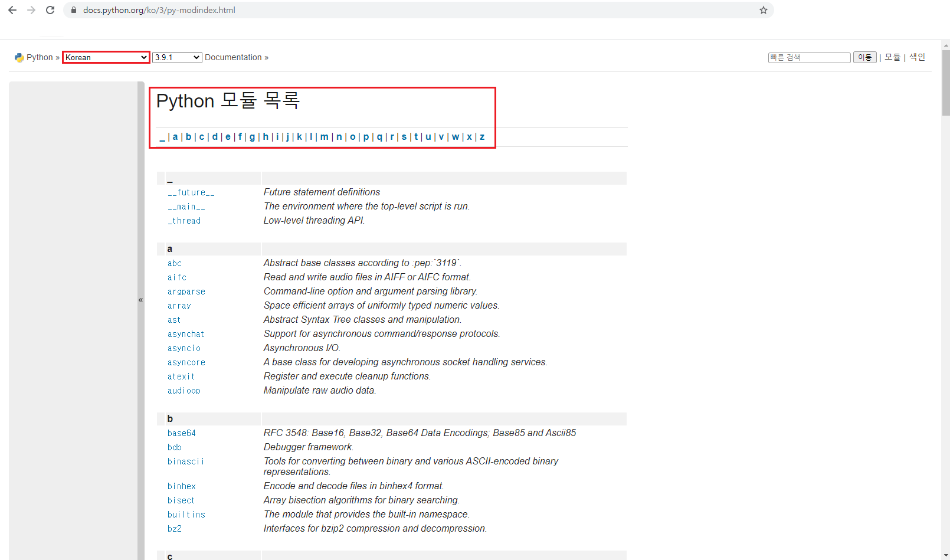Jump to letter r in index
Viewport: 950px width, 560px height.
point(392,137)
